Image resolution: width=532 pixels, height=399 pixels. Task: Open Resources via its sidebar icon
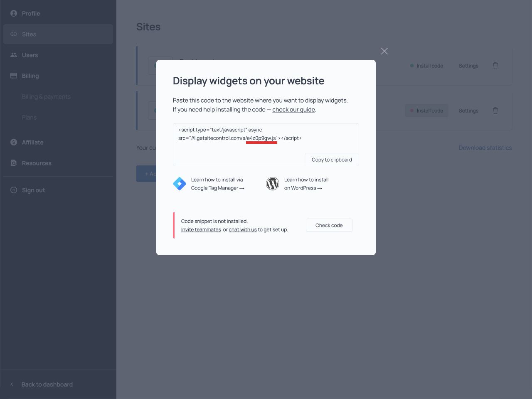13,163
